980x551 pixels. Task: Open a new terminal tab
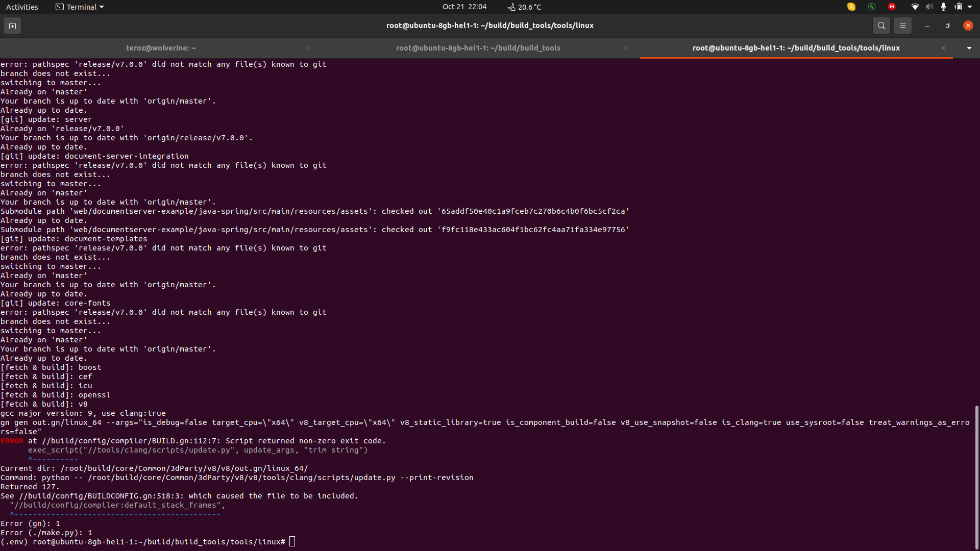click(x=12, y=25)
